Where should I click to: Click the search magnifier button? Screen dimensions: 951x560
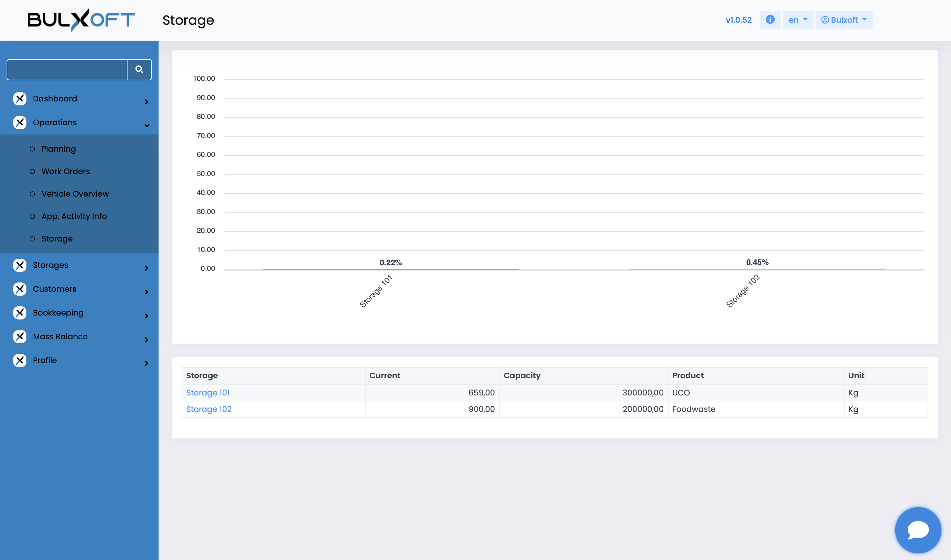pyautogui.click(x=139, y=69)
